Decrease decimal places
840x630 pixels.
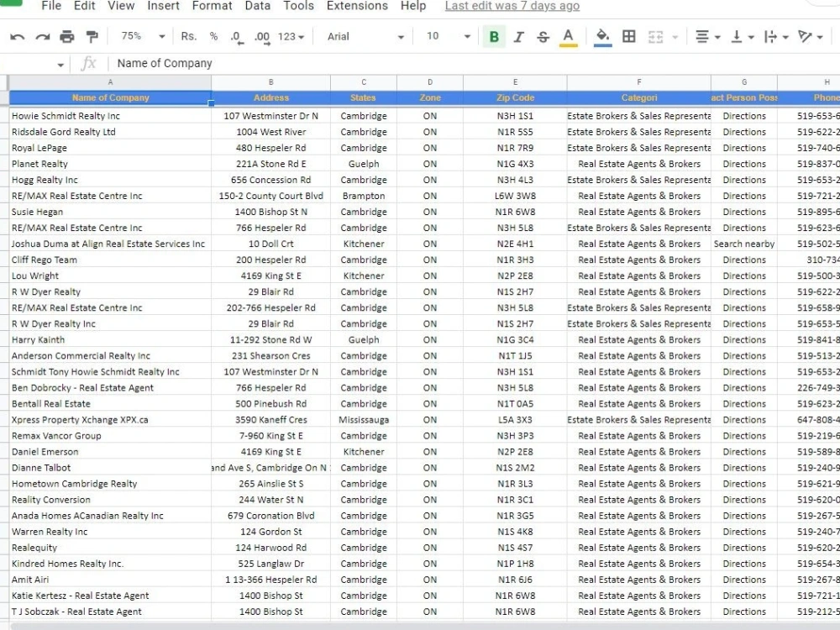point(236,37)
